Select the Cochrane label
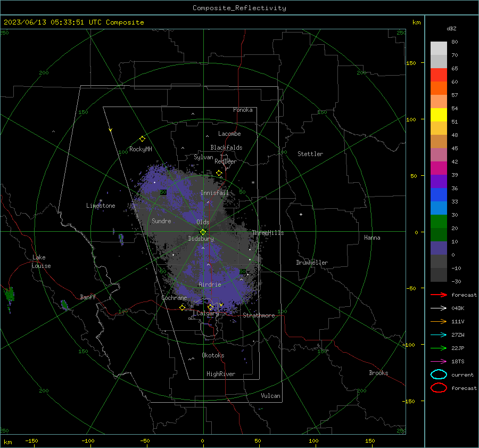Screen dimensions: 479x448 [x=174, y=298]
